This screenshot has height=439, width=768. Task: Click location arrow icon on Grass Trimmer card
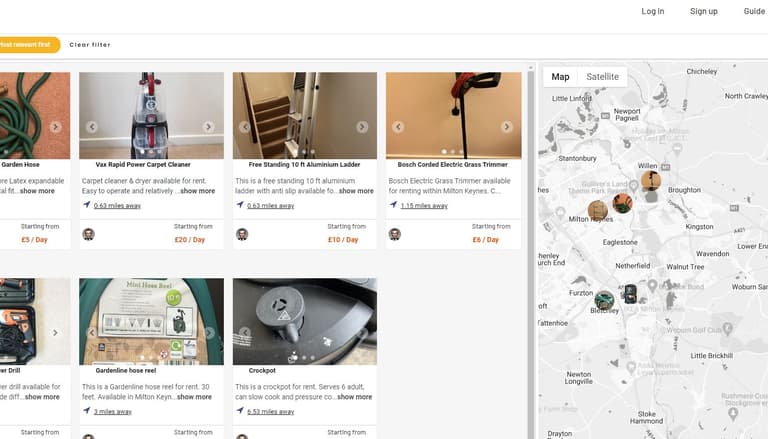[393, 204]
